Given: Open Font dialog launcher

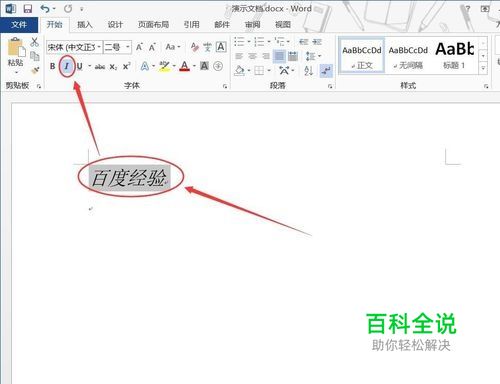Looking at the screenshot, I should 225,86.
